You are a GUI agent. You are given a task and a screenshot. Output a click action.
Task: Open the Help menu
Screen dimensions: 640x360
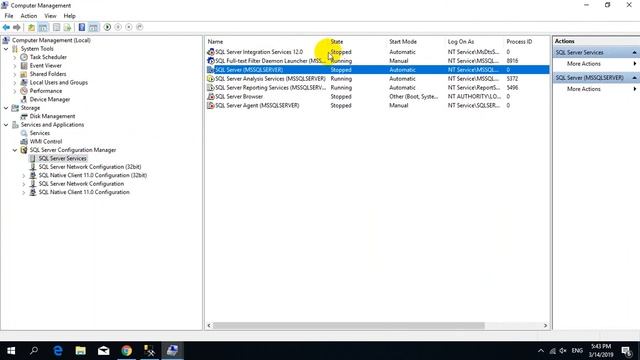coord(69,16)
